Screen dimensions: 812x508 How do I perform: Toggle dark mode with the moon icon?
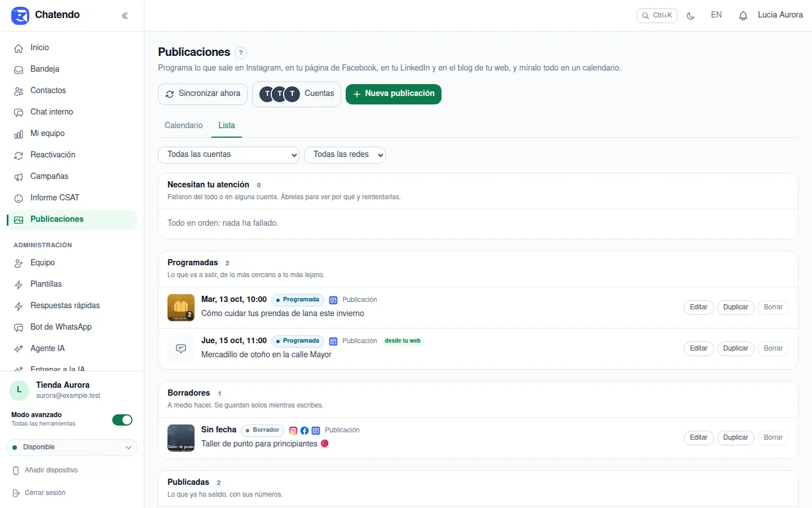(691, 16)
